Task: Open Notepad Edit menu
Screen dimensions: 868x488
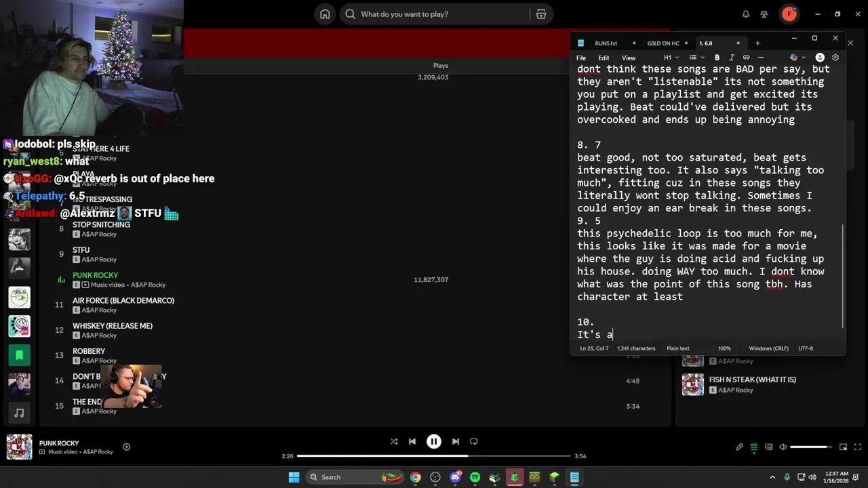Action: [604, 58]
